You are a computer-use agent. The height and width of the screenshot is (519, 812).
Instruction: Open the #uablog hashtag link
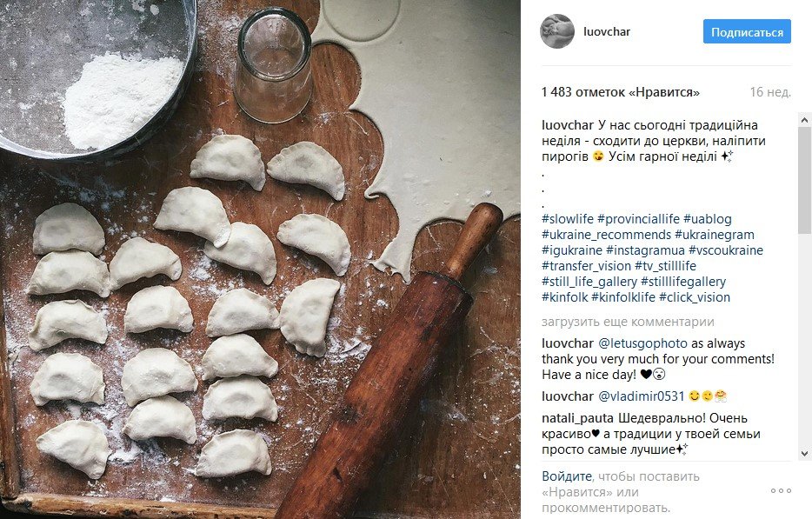707,219
